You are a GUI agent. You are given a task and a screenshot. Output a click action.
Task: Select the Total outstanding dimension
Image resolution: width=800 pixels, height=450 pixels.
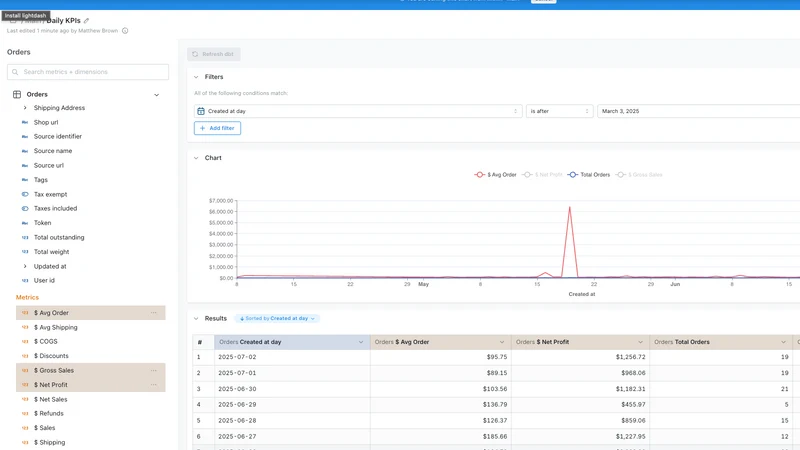pyautogui.click(x=59, y=237)
